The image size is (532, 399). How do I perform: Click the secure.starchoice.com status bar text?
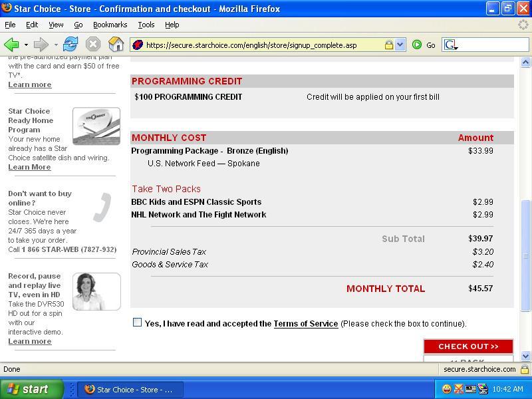coord(479,369)
